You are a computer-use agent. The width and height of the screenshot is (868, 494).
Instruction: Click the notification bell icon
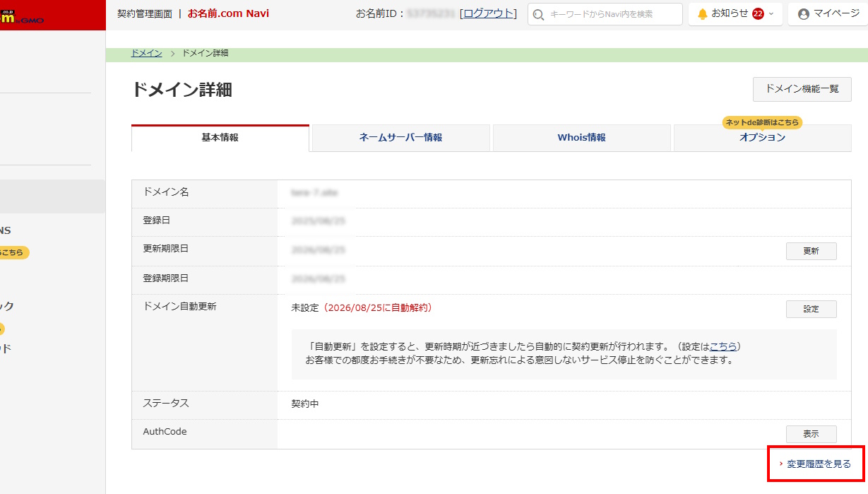(x=703, y=13)
